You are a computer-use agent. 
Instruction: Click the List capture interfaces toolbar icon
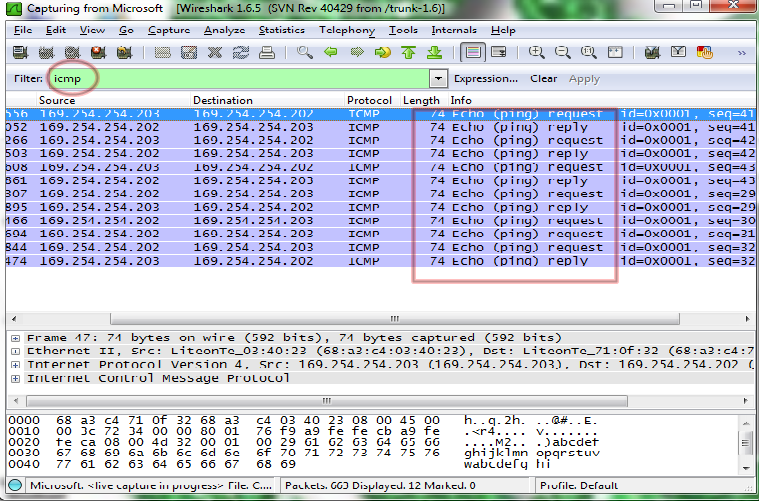(x=20, y=52)
